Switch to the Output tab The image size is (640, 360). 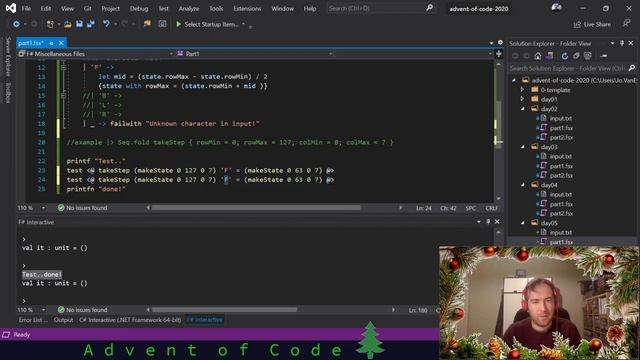coord(63,320)
